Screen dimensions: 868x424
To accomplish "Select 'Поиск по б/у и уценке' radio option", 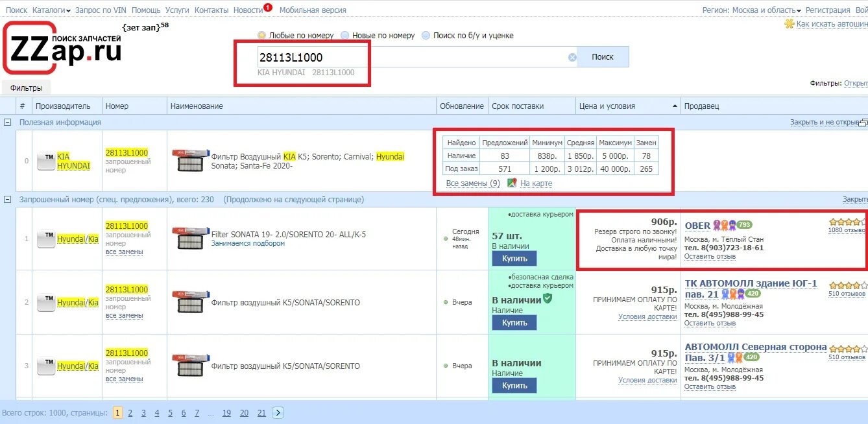I will pyautogui.click(x=426, y=36).
